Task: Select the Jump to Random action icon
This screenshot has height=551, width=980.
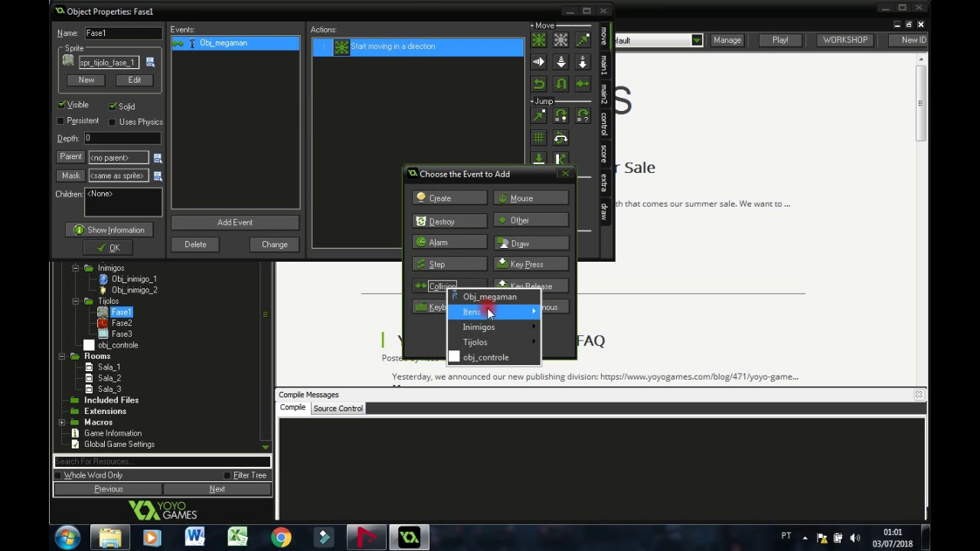Action: (583, 116)
